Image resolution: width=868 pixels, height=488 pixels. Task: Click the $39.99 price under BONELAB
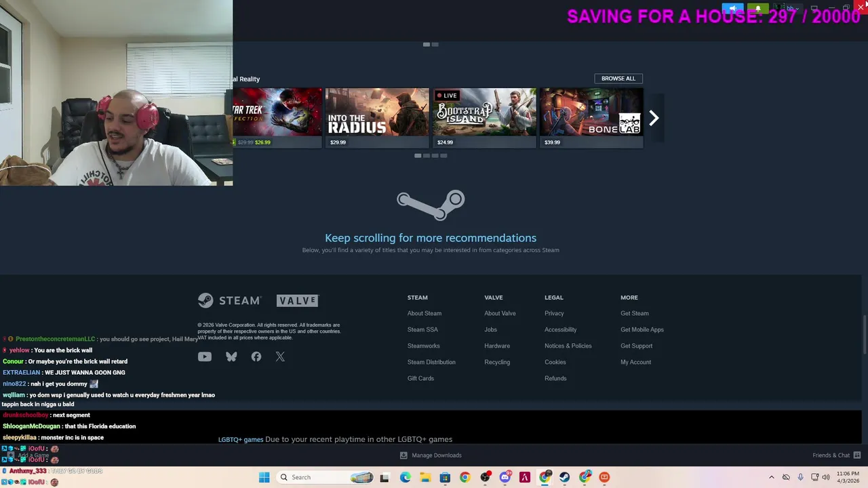pos(552,142)
